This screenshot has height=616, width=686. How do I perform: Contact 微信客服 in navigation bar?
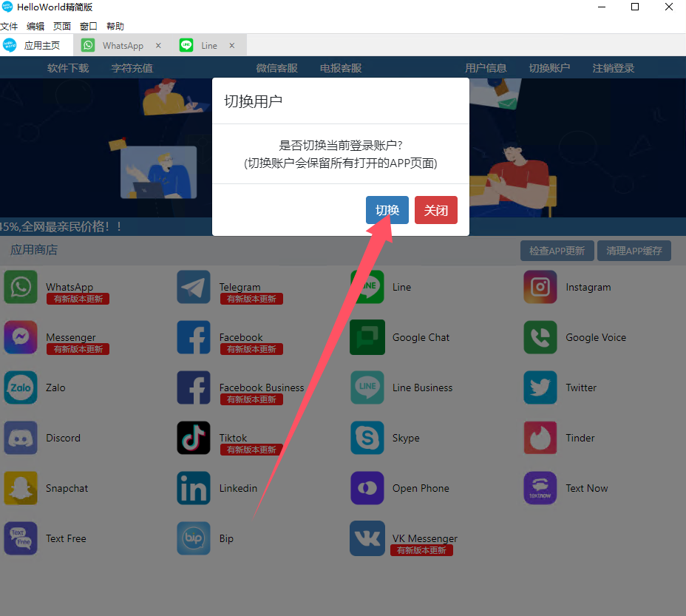point(277,68)
